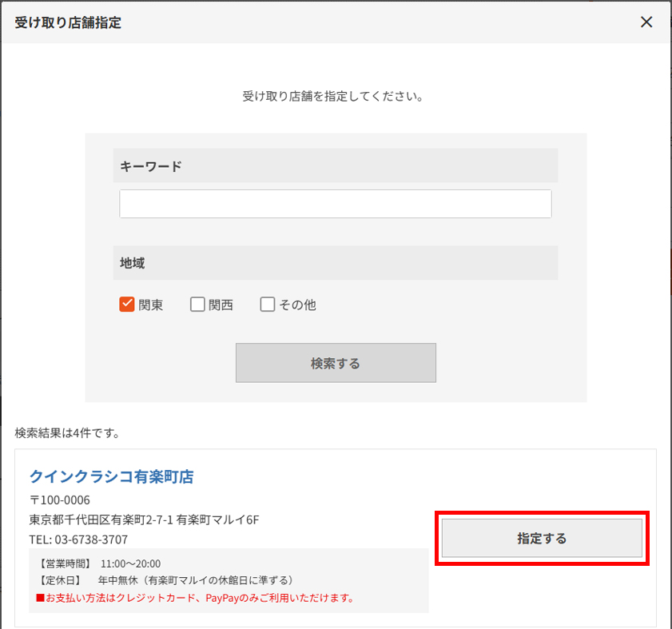Click the 検索する search button
Screen dimensions: 672x629
click(x=335, y=362)
